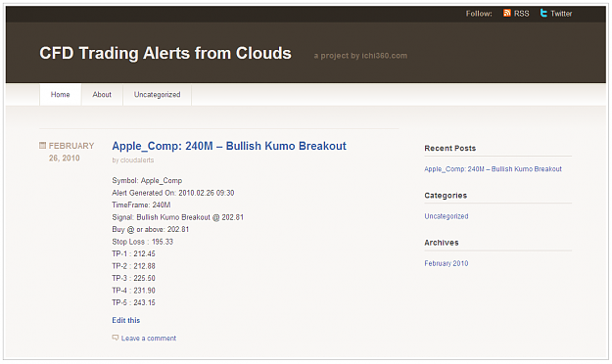Click the blue Twitter bird icon

(543, 13)
